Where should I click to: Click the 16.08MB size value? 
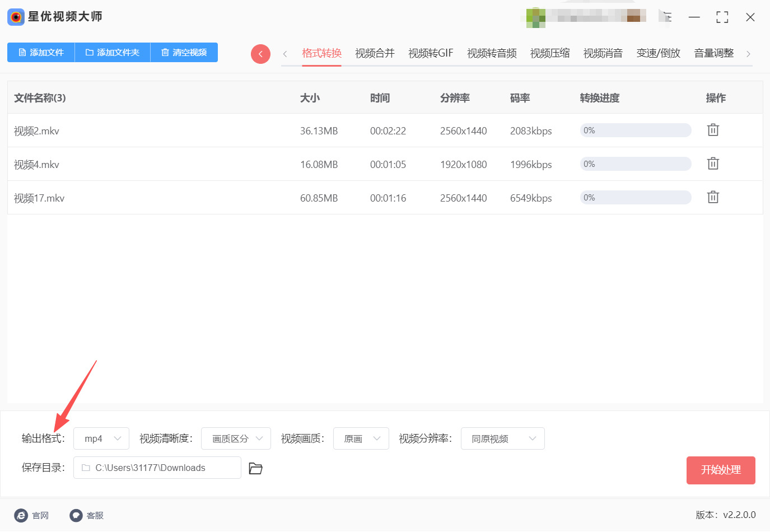pos(319,165)
